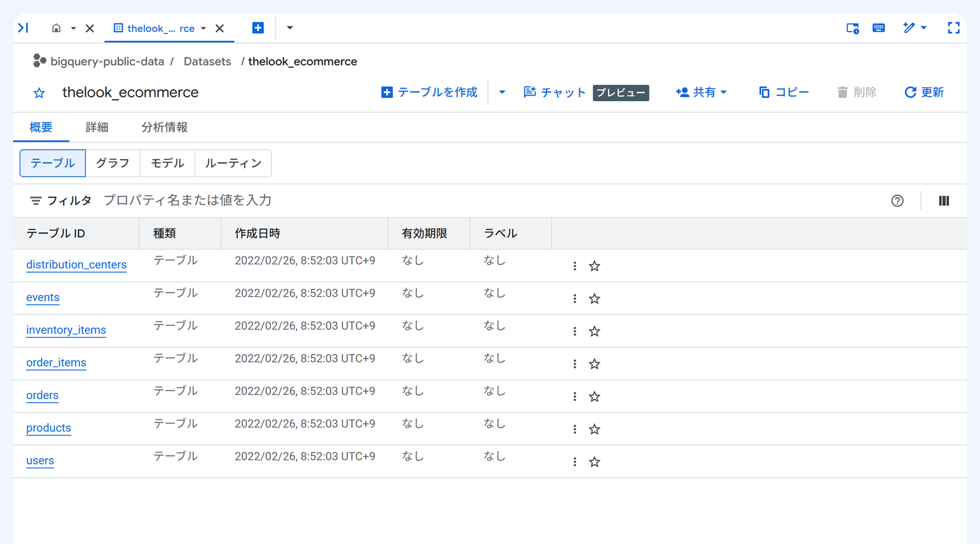Open more actions for products row
Image resolution: width=980 pixels, height=544 pixels.
pos(574,429)
